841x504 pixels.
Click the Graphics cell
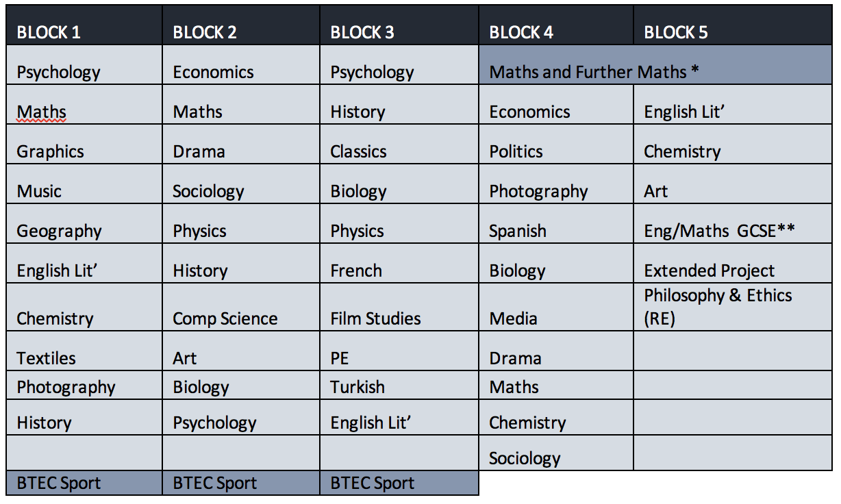click(x=51, y=151)
